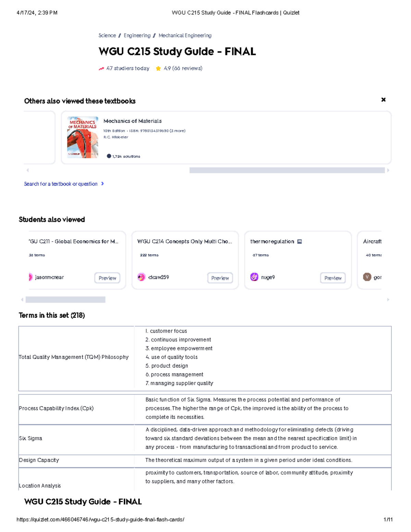Viewport: 411px width, 532px height.
Task: Dismiss the 'Others also viewed these textbooks' section
Action: tap(384, 100)
